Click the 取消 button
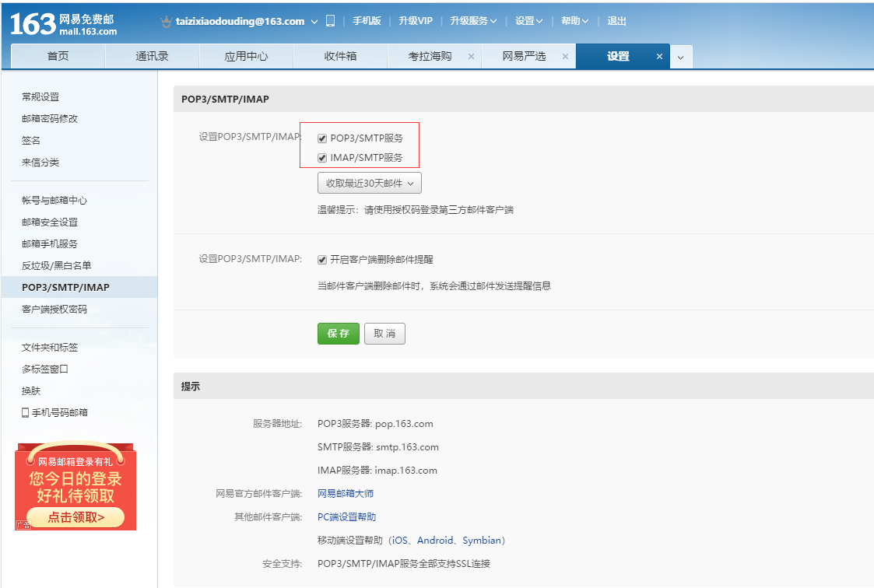Screen dimensions: 874x588 point(384,334)
